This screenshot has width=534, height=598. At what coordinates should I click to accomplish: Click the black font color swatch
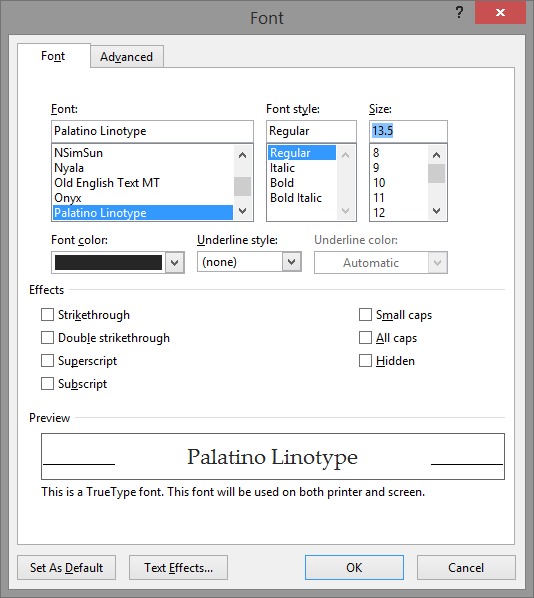point(108,262)
